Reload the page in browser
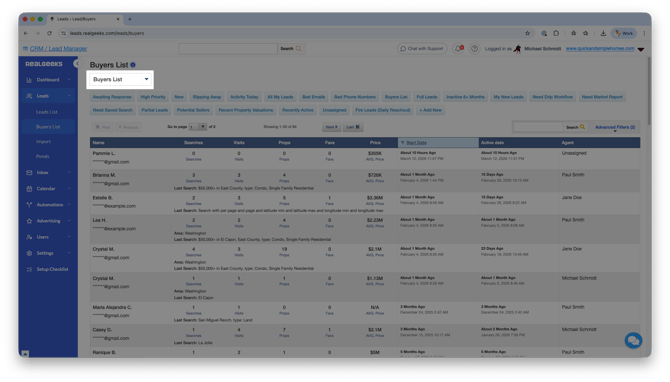The image size is (670, 382). pos(50,33)
